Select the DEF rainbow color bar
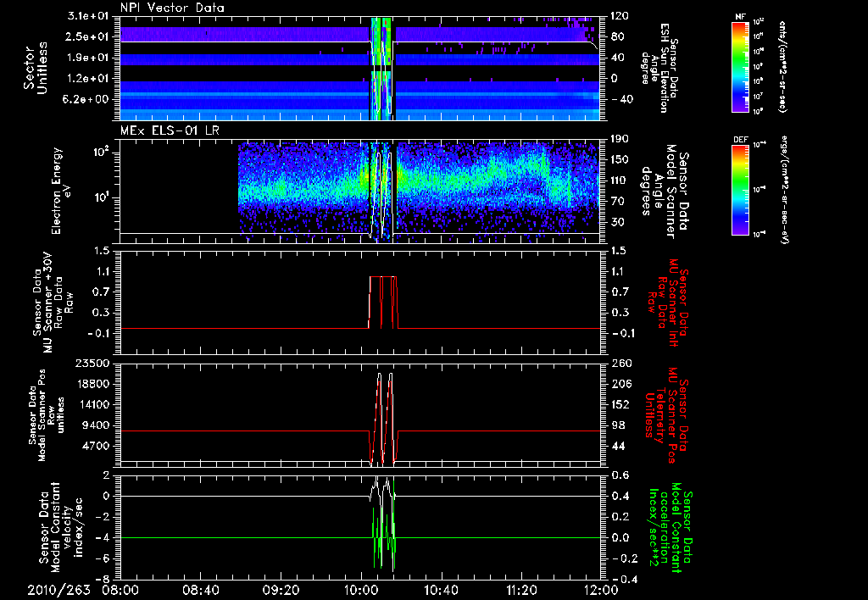The width and height of the screenshot is (868, 600). (x=737, y=190)
